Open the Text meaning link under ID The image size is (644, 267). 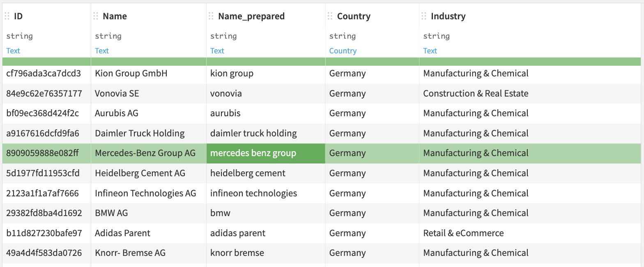(x=13, y=51)
